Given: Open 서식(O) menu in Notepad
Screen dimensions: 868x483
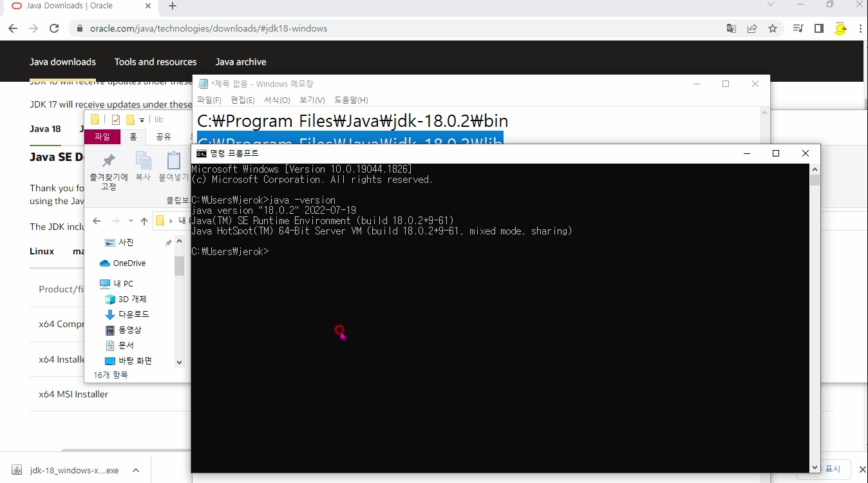Looking at the screenshot, I should (x=277, y=100).
